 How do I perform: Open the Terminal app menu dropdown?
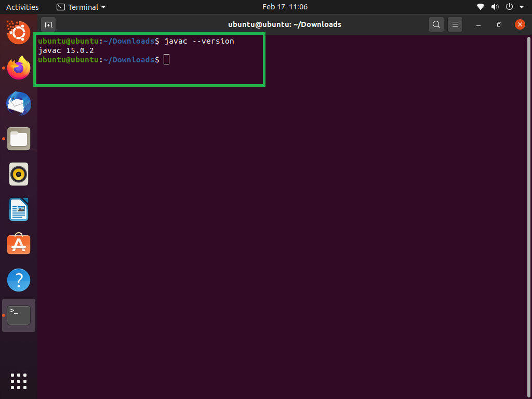(82, 7)
